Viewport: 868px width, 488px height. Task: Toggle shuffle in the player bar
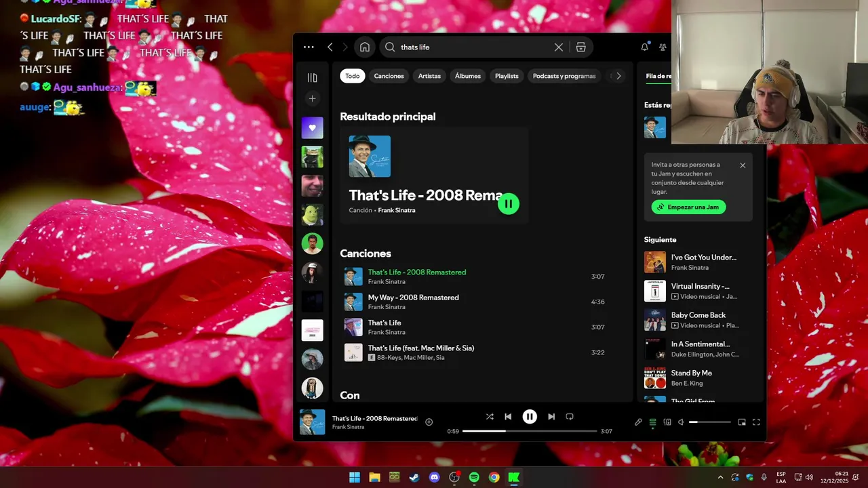coord(490,417)
